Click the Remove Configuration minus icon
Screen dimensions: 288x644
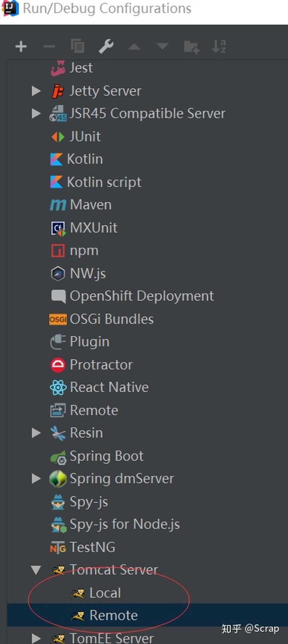[49, 47]
